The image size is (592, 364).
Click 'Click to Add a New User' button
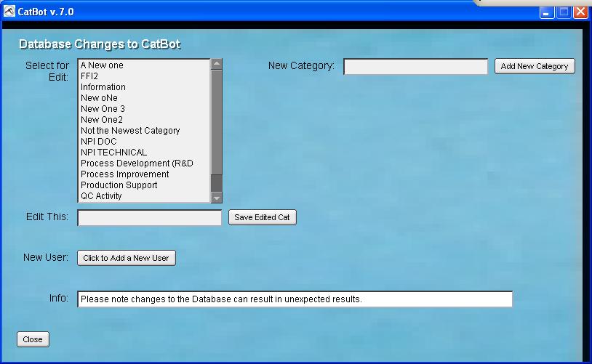[127, 258]
